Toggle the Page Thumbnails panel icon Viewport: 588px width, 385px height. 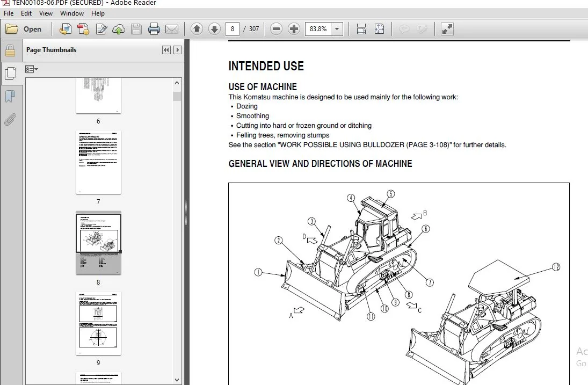(11, 73)
